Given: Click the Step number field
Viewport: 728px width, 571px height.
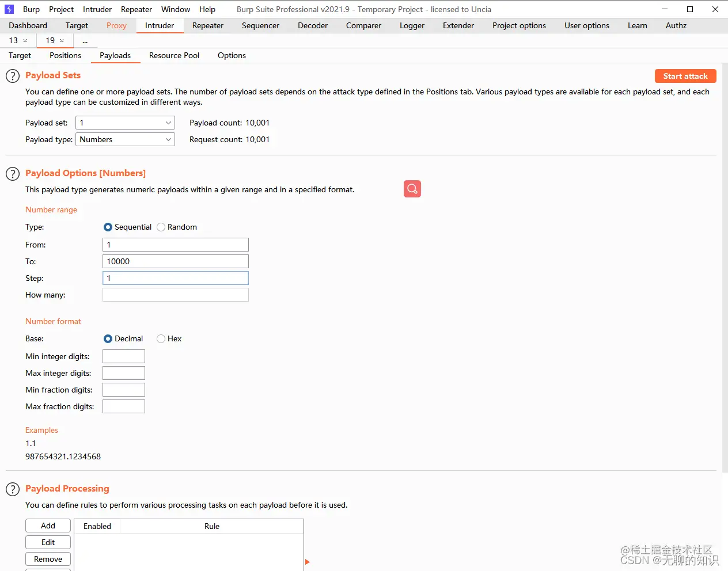Looking at the screenshot, I should click(x=176, y=278).
